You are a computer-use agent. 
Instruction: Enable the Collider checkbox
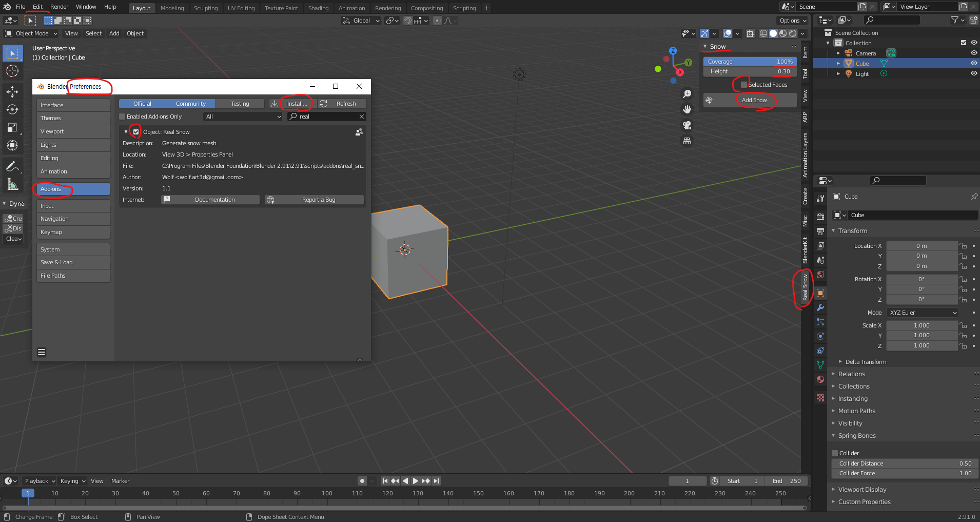coord(835,453)
